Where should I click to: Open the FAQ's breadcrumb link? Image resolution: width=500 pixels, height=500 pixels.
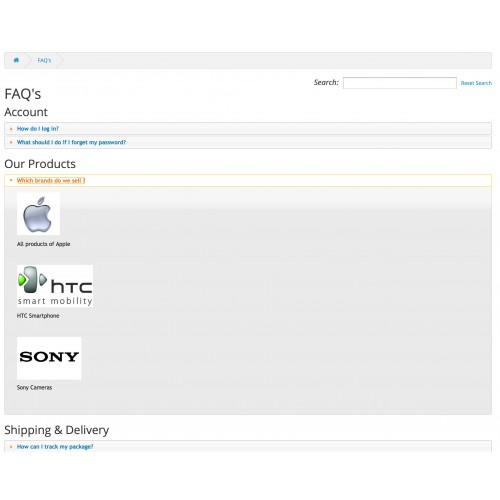pyautogui.click(x=44, y=60)
